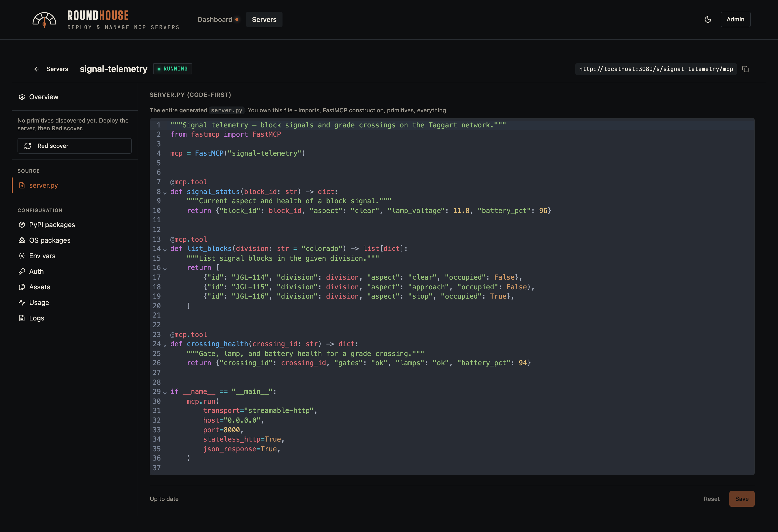Click the transport="streamable-http" line
The image size is (778, 532).
pyautogui.click(x=260, y=410)
